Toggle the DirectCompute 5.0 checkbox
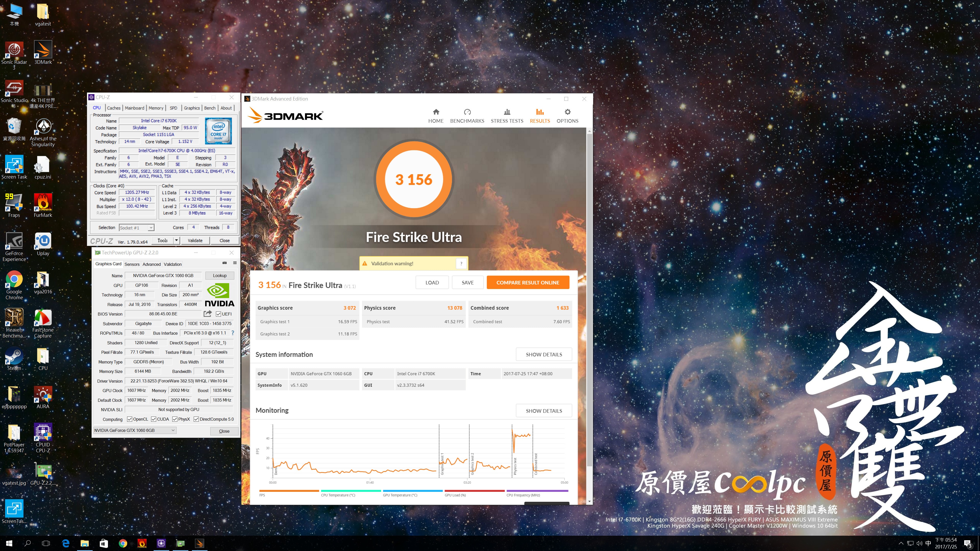 coord(196,419)
